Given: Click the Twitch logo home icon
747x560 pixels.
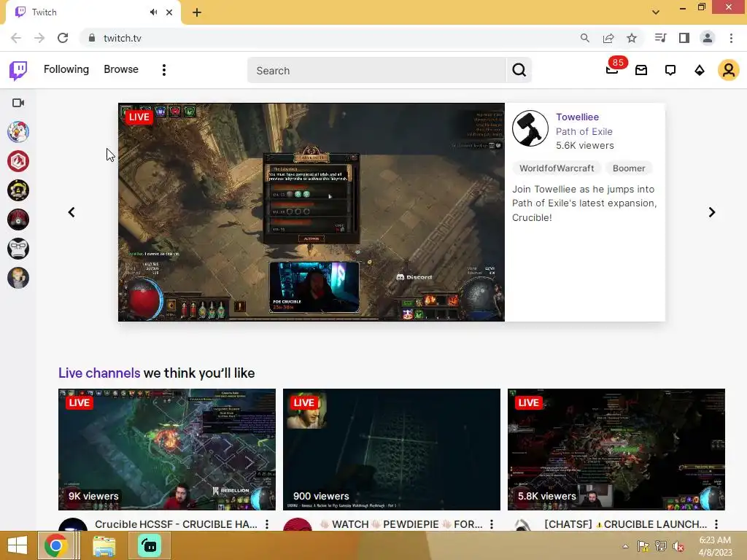Looking at the screenshot, I should (x=18, y=70).
